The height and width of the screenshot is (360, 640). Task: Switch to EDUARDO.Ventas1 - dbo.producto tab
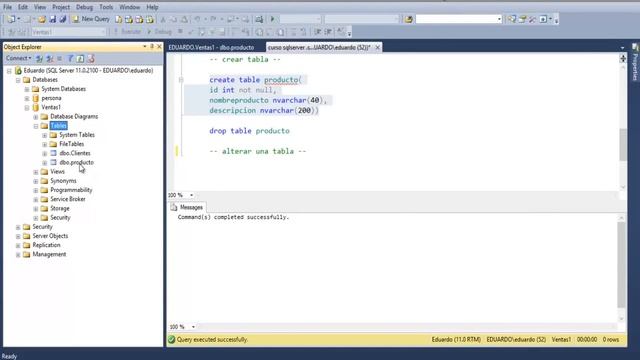(x=211, y=47)
